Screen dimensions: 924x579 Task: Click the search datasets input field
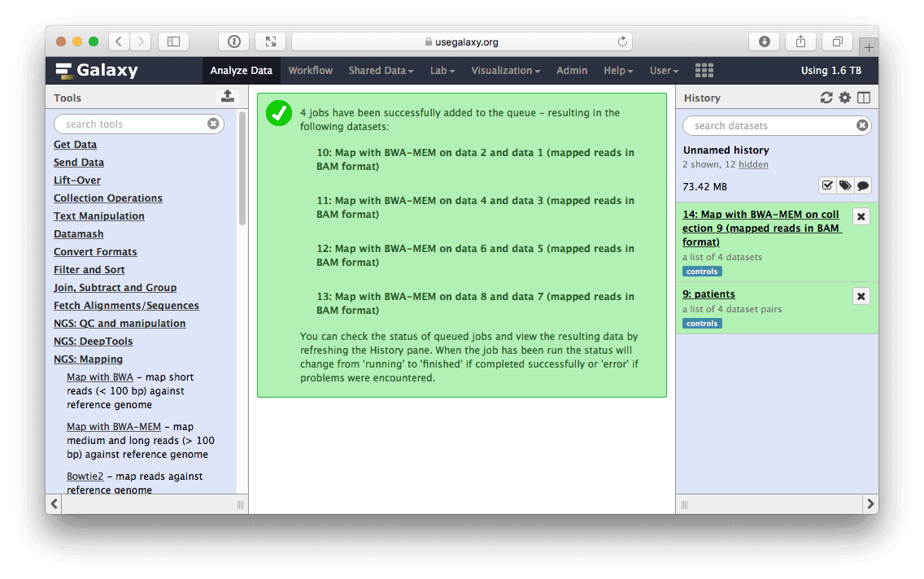(769, 126)
